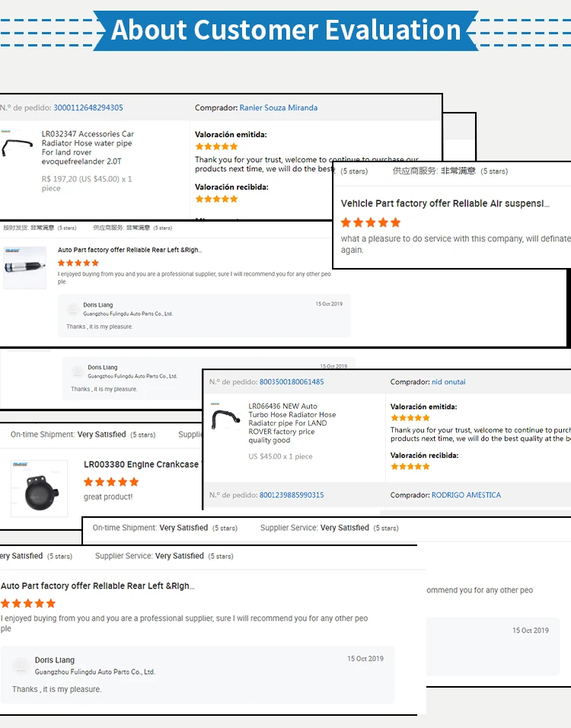571x728 pixels.
Task: Click the star rating above "great product!"
Action: [111, 482]
